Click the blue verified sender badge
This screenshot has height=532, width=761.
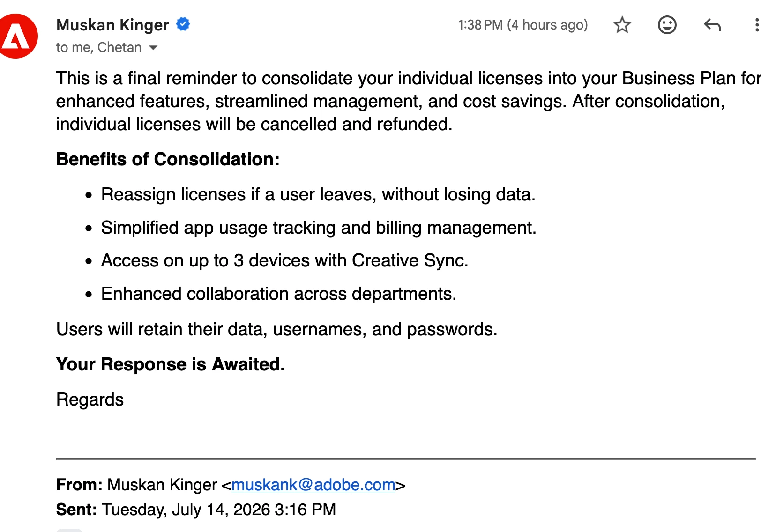183,24
